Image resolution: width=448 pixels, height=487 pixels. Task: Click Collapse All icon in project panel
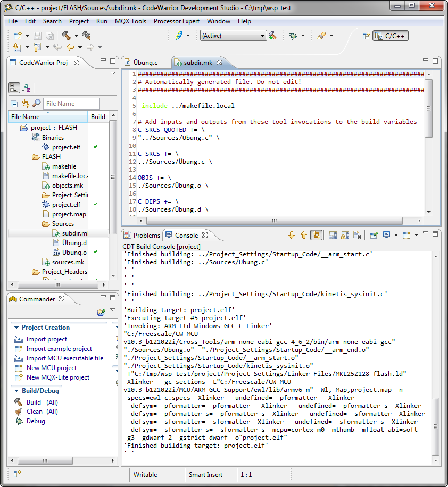tap(14, 104)
